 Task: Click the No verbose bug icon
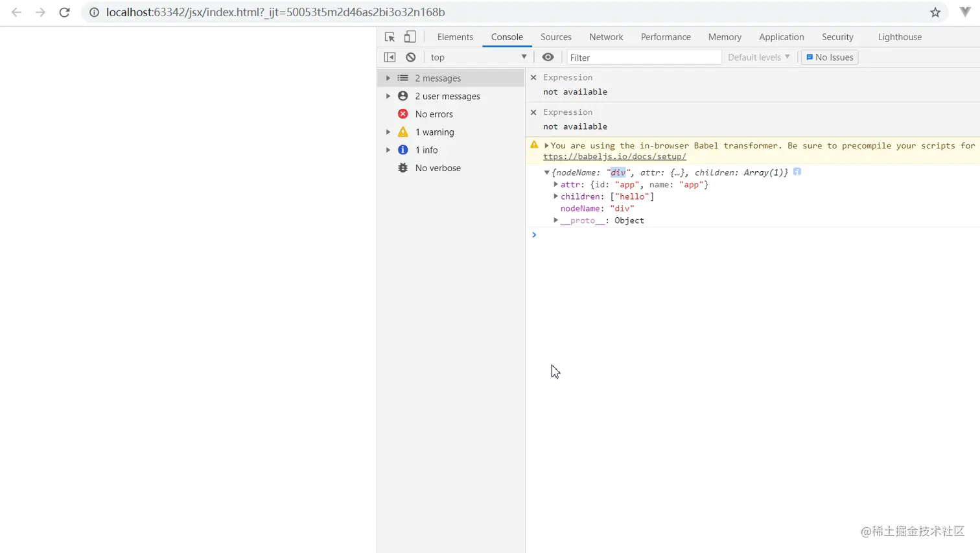[x=402, y=168]
